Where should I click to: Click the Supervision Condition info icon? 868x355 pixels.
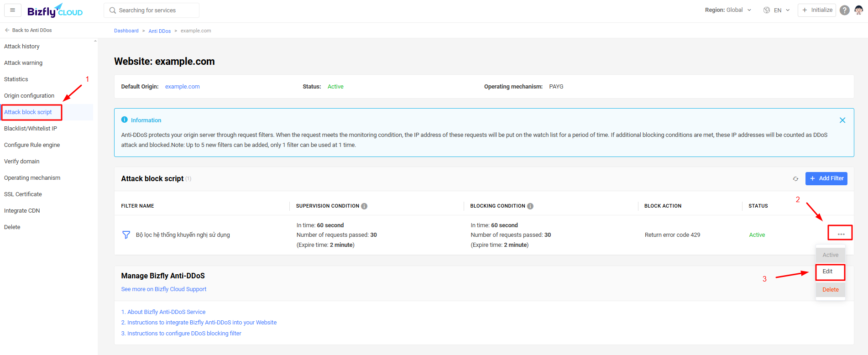(x=364, y=206)
